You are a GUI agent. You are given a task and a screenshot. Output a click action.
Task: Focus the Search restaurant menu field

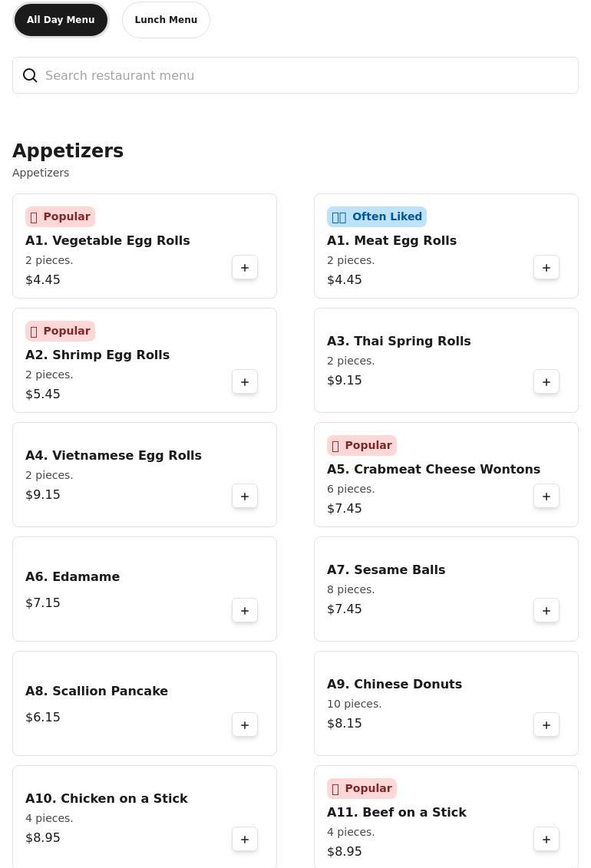pos(307,75)
